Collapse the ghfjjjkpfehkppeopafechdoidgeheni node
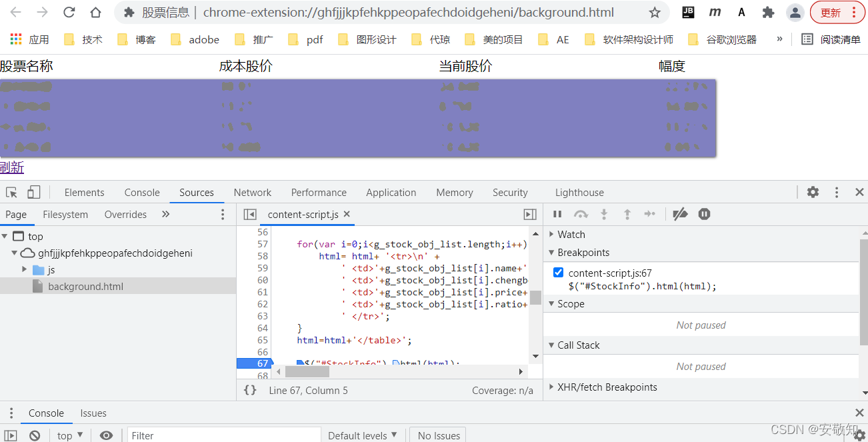The height and width of the screenshot is (442, 868). (x=15, y=253)
